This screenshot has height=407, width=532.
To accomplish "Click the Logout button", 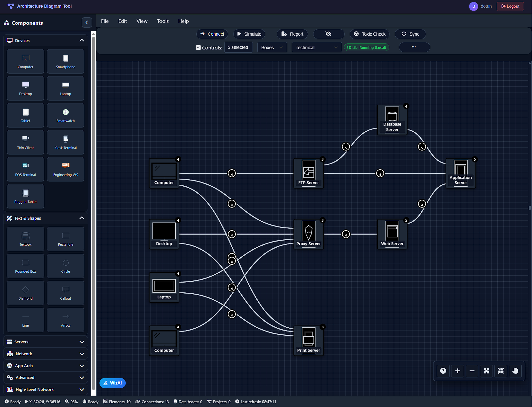I will tap(510, 6).
